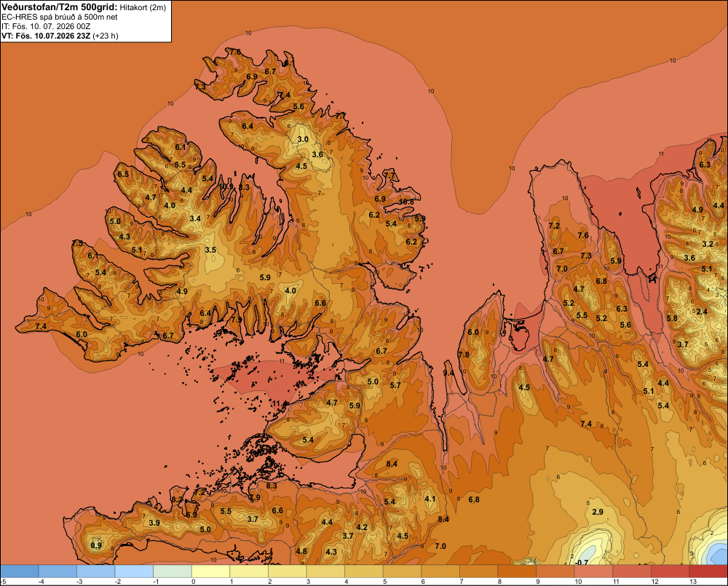Select the 10.8 temperature value on the coast

click(x=405, y=202)
